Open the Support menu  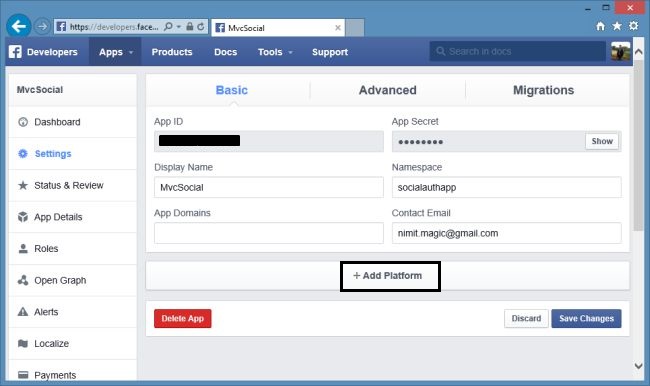[x=330, y=52]
